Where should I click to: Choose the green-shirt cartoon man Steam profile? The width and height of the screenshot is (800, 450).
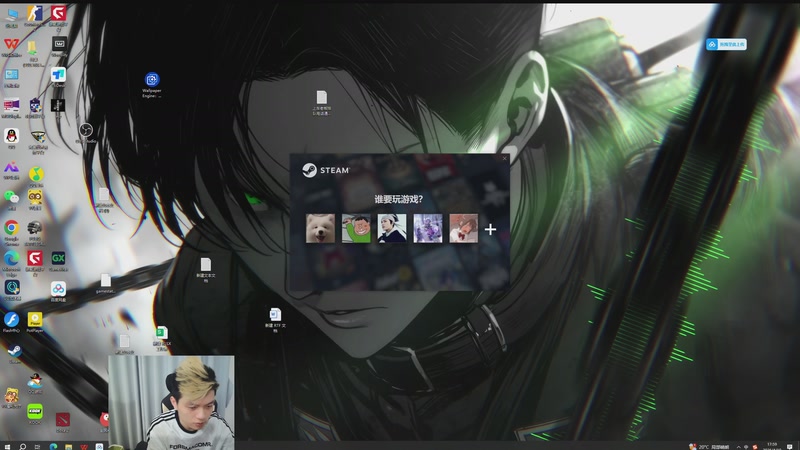[356, 228]
